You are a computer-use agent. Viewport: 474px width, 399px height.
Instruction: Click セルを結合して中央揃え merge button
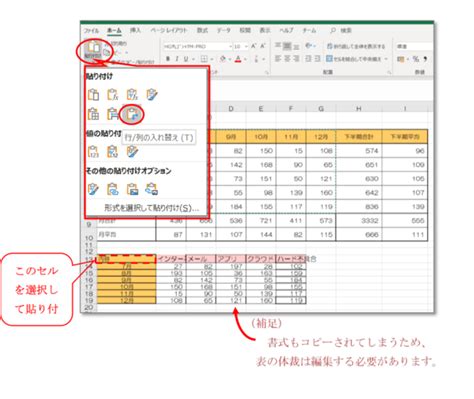tap(354, 59)
